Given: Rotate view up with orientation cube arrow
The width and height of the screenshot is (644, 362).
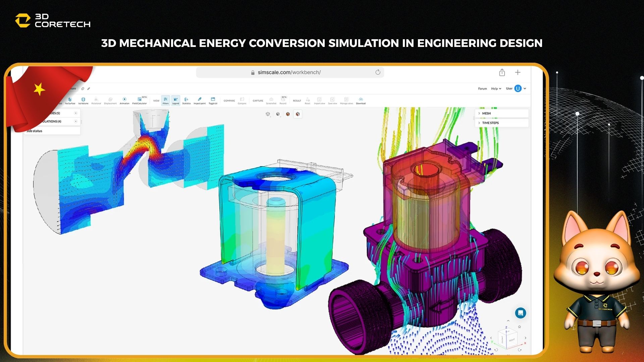Looking at the screenshot, I should tap(508, 321).
